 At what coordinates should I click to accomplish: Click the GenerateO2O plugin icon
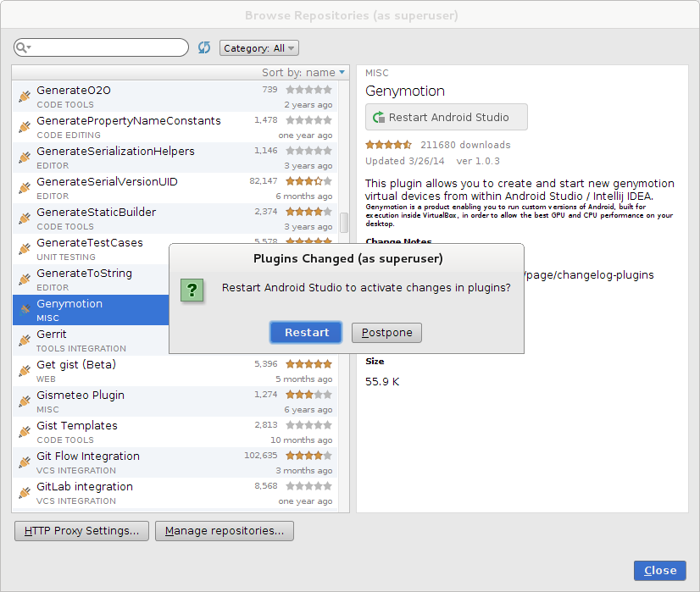[25, 97]
